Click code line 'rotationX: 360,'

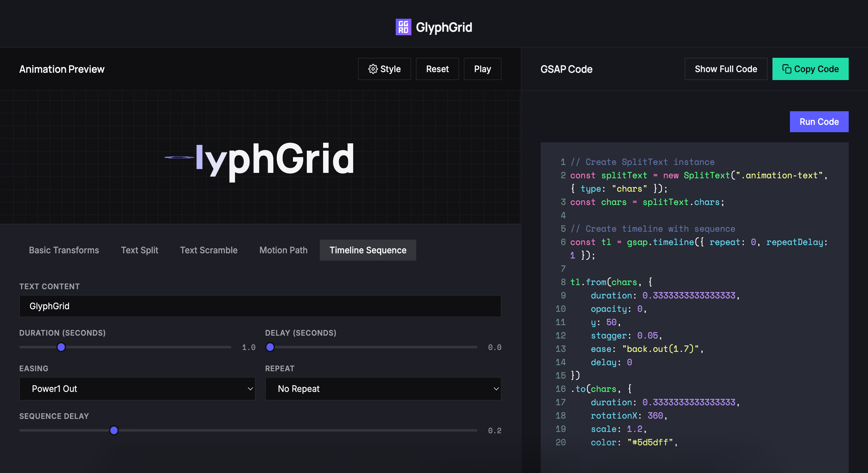pyautogui.click(x=629, y=416)
